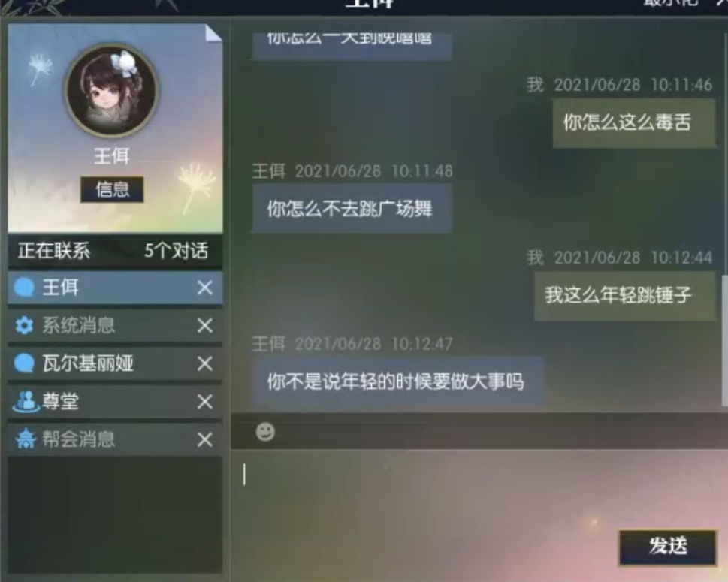Image resolution: width=728 pixels, height=582 pixels.
Task: Click the group icon beside 尊堂
Action: coord(26,402)
